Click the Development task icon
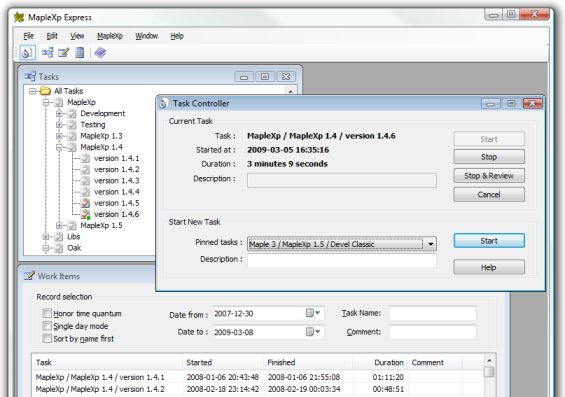The height and width of the screenshot is (397, 565). (x=72, y=113)
